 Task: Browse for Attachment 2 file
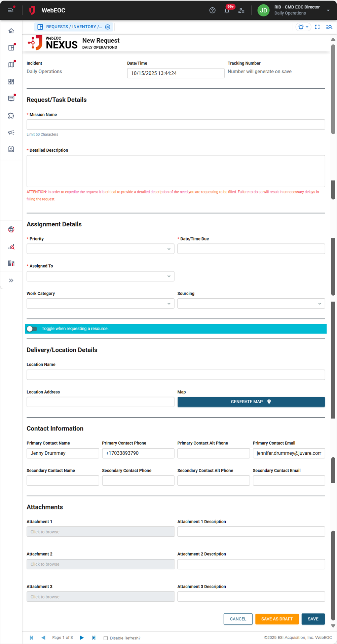[x=100, y=564]
